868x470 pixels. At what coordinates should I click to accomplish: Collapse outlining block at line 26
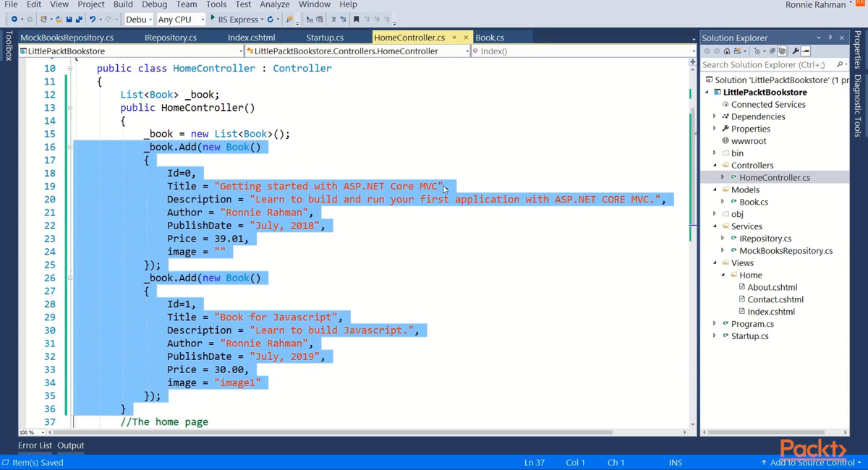click(70, 278)
